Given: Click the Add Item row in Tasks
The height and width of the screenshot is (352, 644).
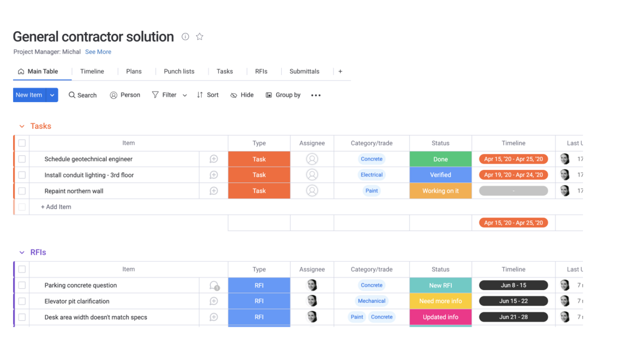Looking at the screenshot, I should click(x=56, y=207).
